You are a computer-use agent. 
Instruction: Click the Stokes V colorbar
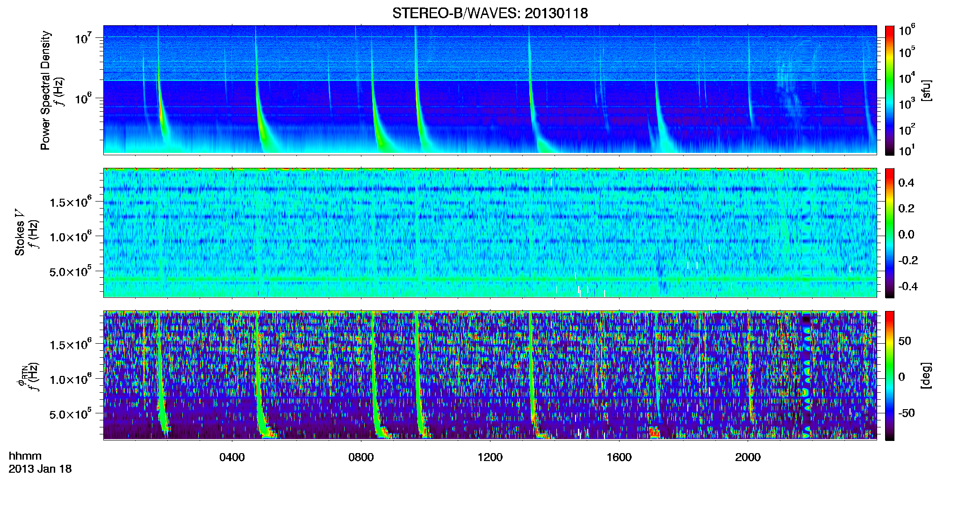890,233
